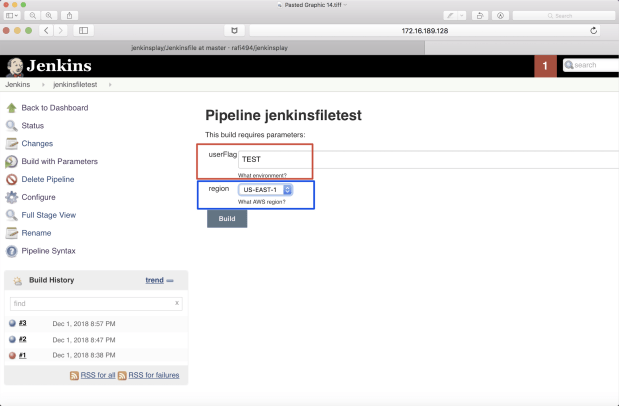The height and width of the screenshot is (406, 619).
Task: Click the Safari shield icon
Action: point(234,30)
